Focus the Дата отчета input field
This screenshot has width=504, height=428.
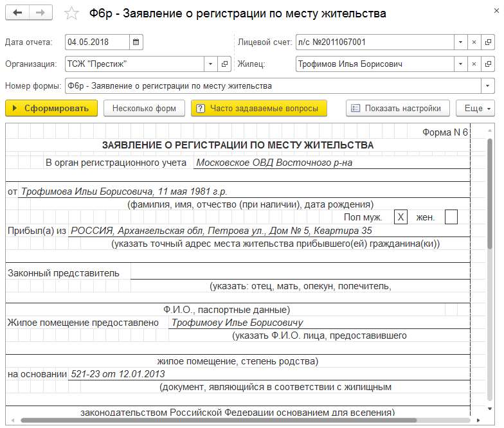[x=98, y=42]
